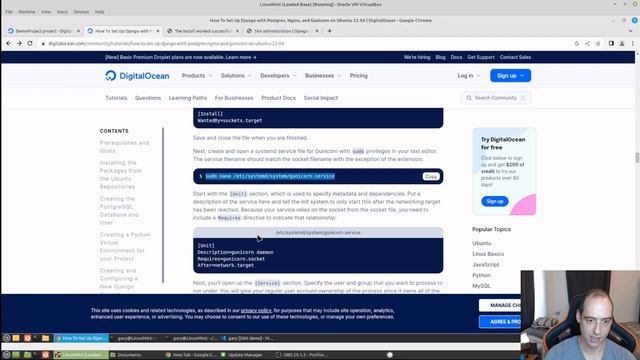
Task: Open the For Businesses link
Action: point(234,98)
